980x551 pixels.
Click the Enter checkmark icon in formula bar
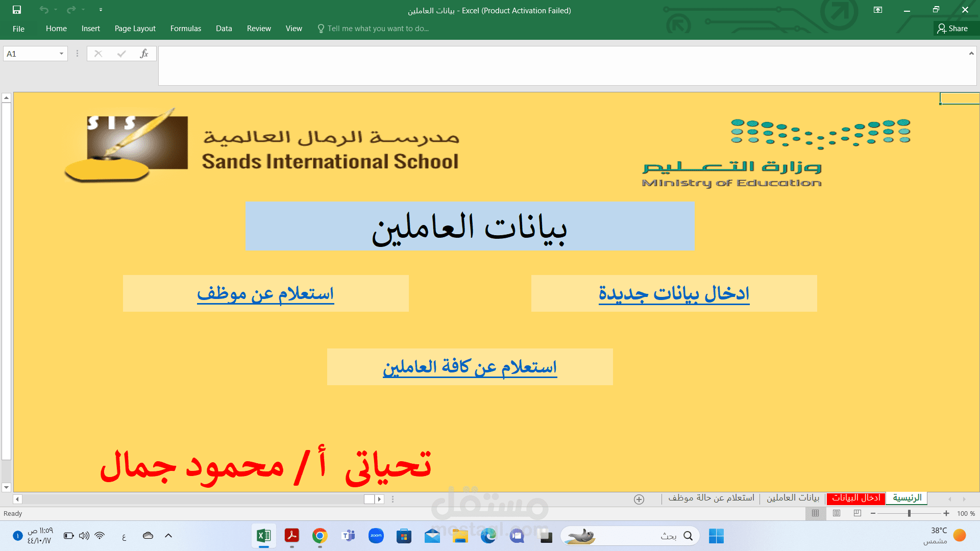click(121, 54)
